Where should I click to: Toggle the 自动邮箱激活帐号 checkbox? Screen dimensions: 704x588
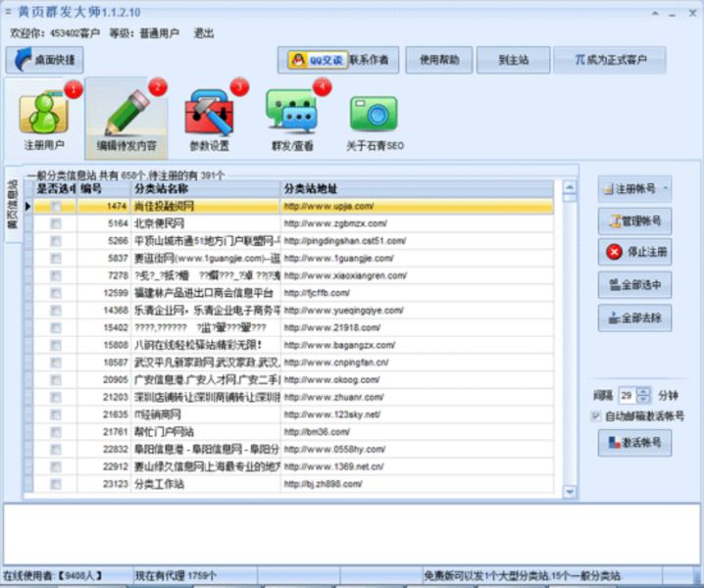597,416
